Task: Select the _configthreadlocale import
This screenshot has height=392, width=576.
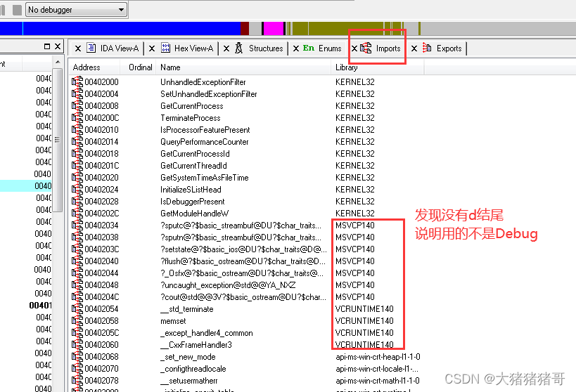Action: tap(193, 369)
